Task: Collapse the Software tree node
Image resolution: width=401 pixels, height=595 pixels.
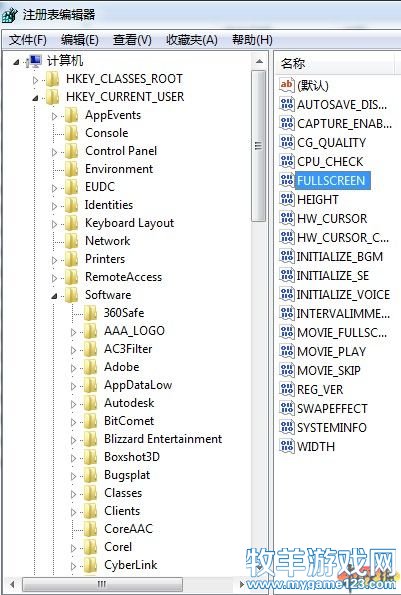Action: click(x=54, y=296)
